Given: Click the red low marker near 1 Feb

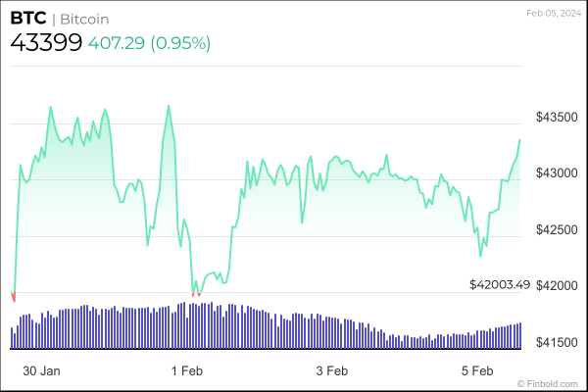Looking at the screenshot, I should [196, 293].
